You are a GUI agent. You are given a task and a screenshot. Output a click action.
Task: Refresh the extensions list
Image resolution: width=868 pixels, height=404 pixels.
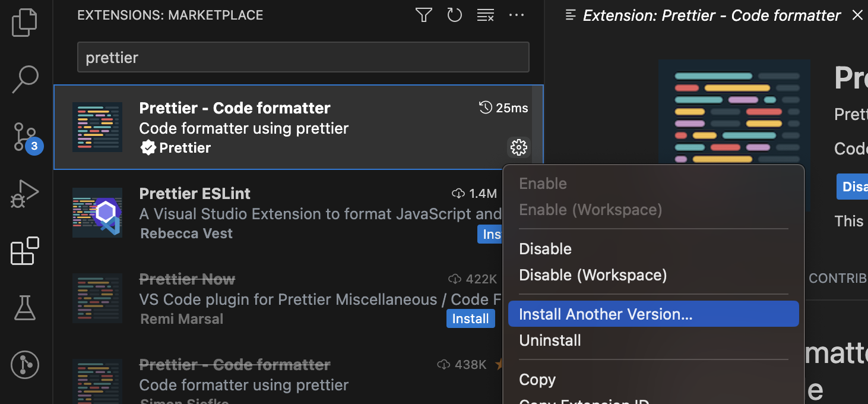click(x=454, y=15)
